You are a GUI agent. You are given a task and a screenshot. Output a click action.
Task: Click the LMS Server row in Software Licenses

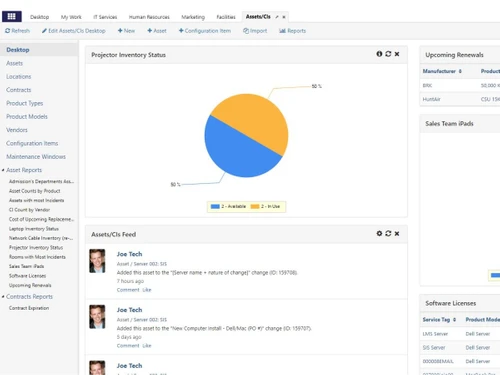tap(460, 334)
